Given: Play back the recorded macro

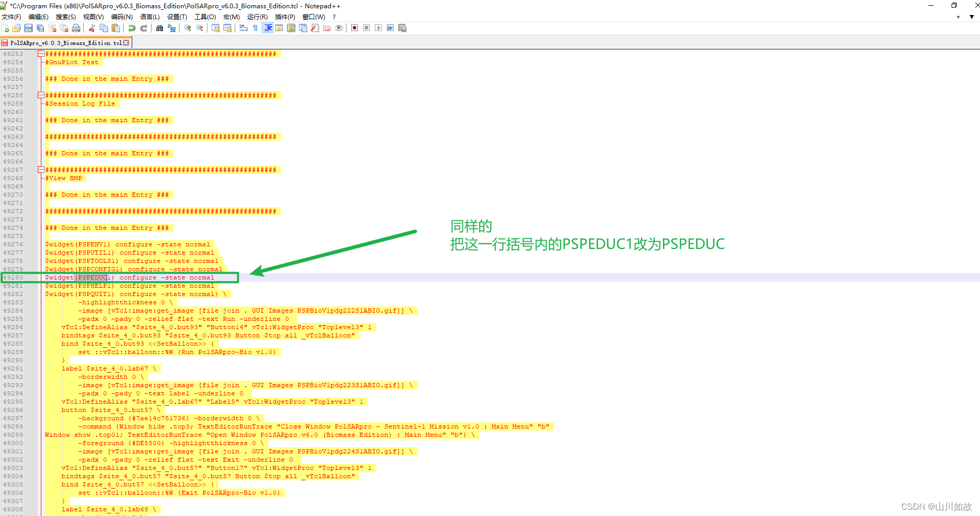Looking at the screenshot, I should (379, 28).
